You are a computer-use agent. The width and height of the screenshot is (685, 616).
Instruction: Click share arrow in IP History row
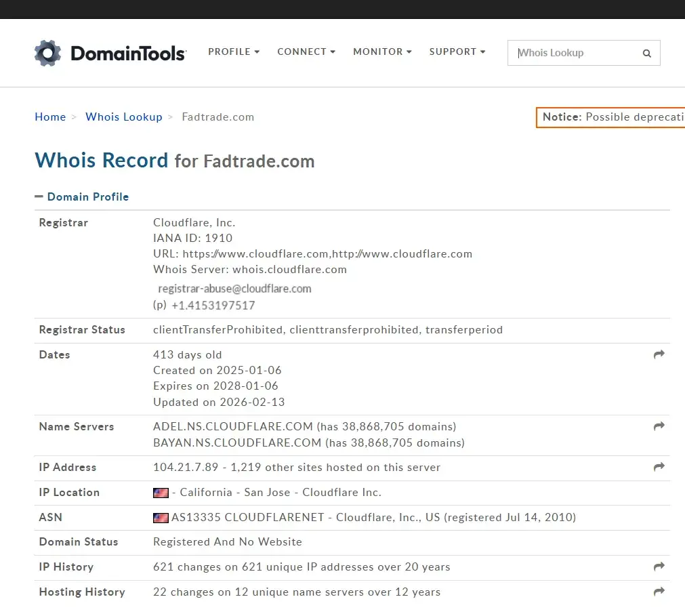click(659, 567)
